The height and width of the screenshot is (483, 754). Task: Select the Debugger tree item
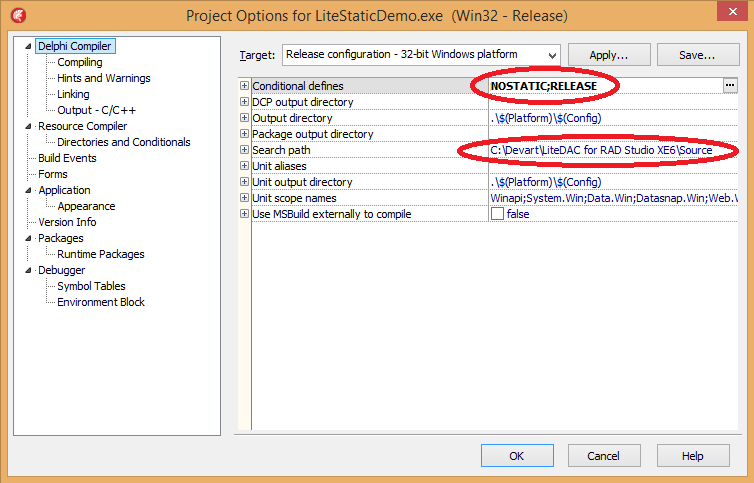pos(62,270)
